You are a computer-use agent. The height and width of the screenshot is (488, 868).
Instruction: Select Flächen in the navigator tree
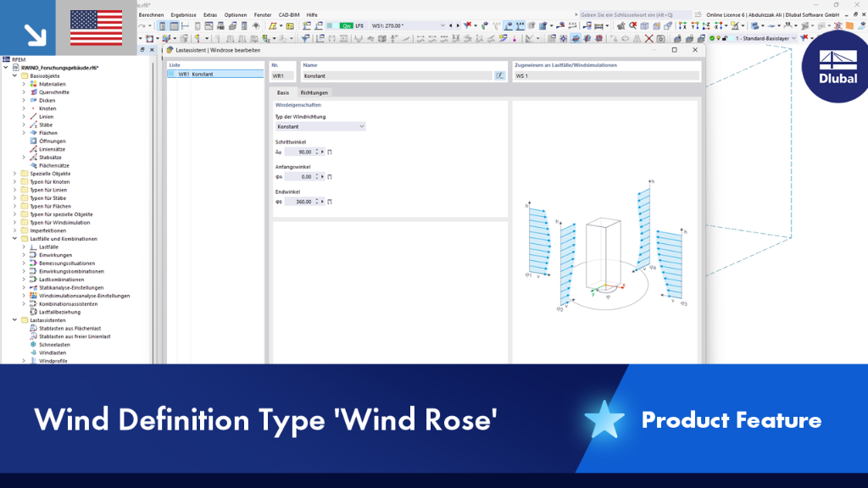pos(47,133)
